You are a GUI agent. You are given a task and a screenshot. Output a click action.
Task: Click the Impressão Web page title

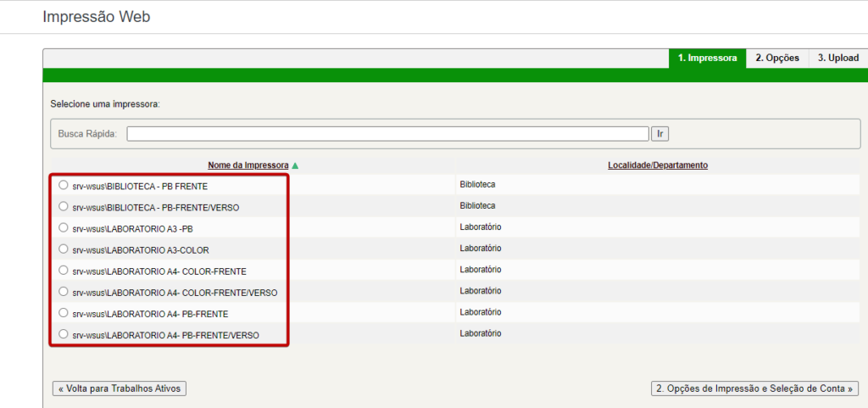[x=96, y=16]
